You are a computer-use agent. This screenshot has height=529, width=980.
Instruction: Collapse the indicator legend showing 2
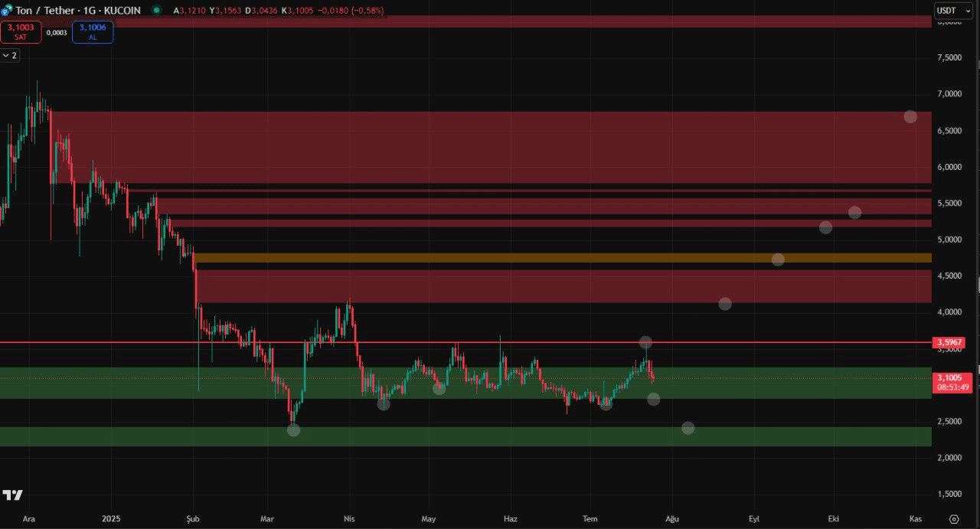point(9,55)
